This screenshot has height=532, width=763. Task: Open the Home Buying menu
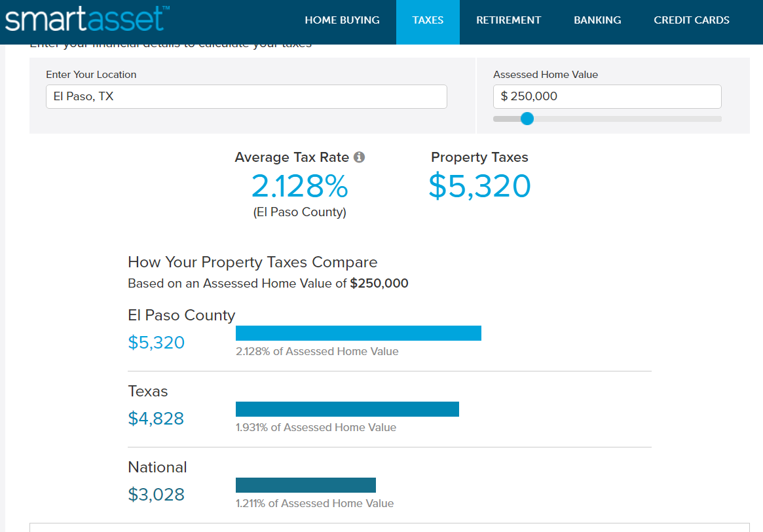click(x=342, y=20)
